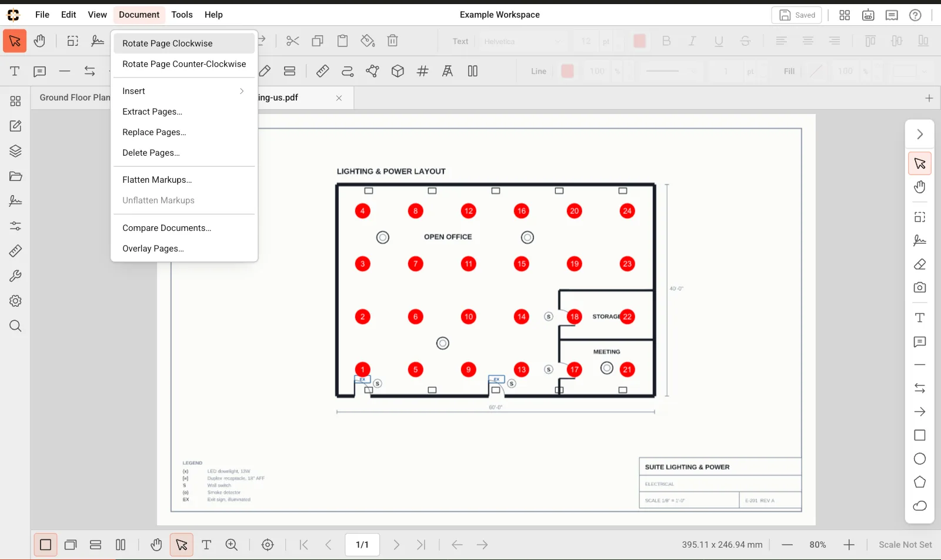Open the Help menu
Image resolution: width=941 pixels, height=560 pixels.
click(x=213, y=15)
